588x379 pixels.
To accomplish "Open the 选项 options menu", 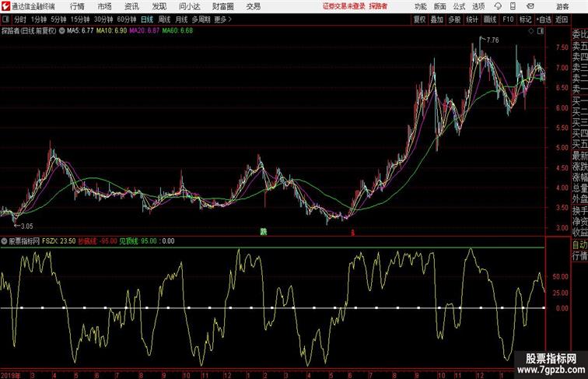I will (x=478, y=7).
